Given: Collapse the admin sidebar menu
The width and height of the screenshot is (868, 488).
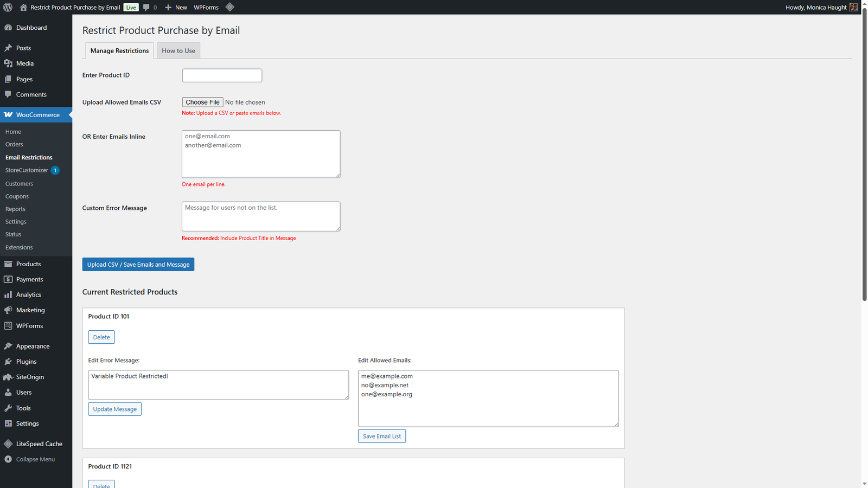Looking at the screenshot, I should click(35, 459).
